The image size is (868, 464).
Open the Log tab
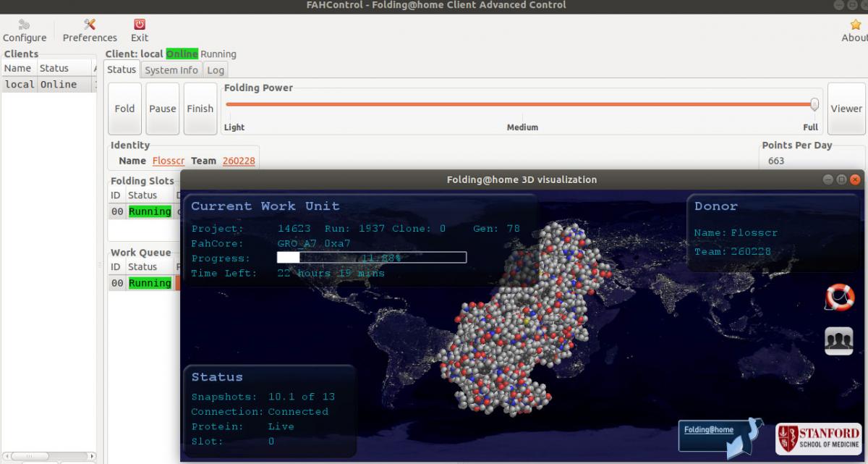click(215, 70)
